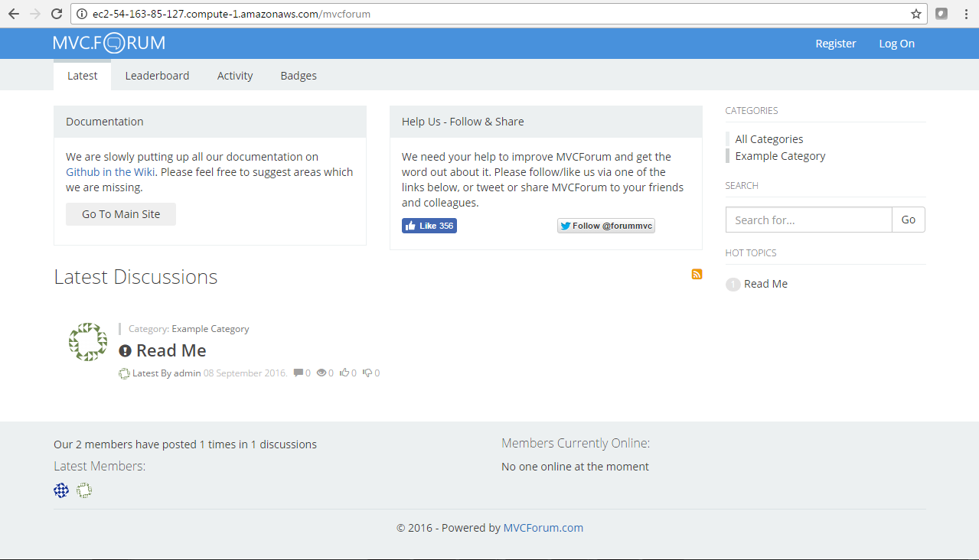Click the blue latest member avatar
The height and width of the screenshot is (560, 979).
click(61, 490)
